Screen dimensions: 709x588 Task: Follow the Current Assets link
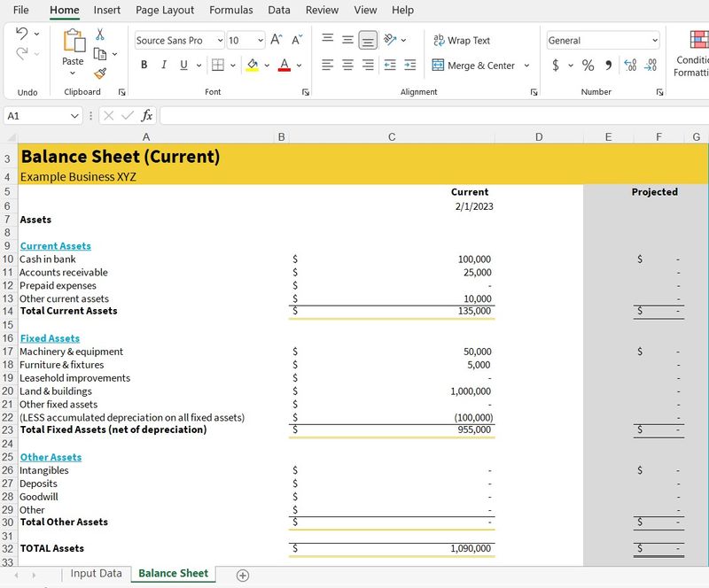(x=55, y=246)
